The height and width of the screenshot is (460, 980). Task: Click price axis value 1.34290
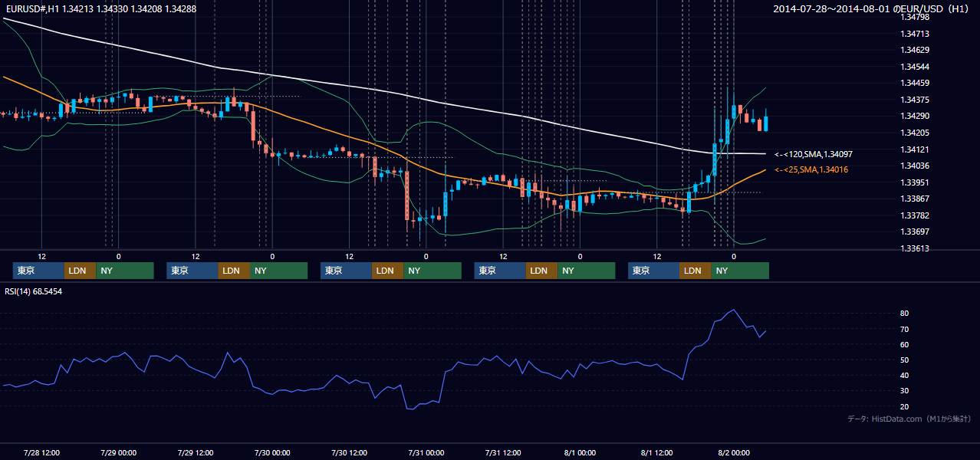click(914, 116)
